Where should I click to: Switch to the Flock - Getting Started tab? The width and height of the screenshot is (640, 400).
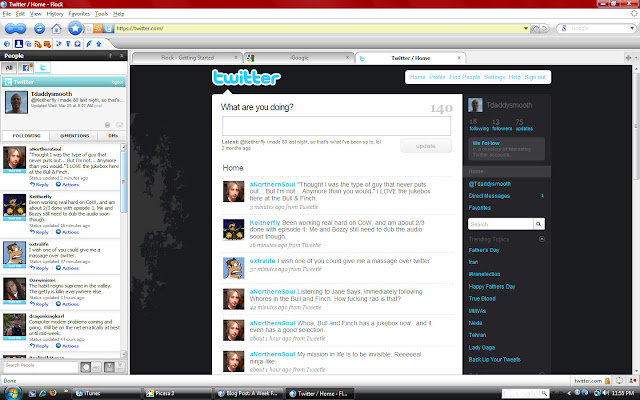tap(188, 58)
